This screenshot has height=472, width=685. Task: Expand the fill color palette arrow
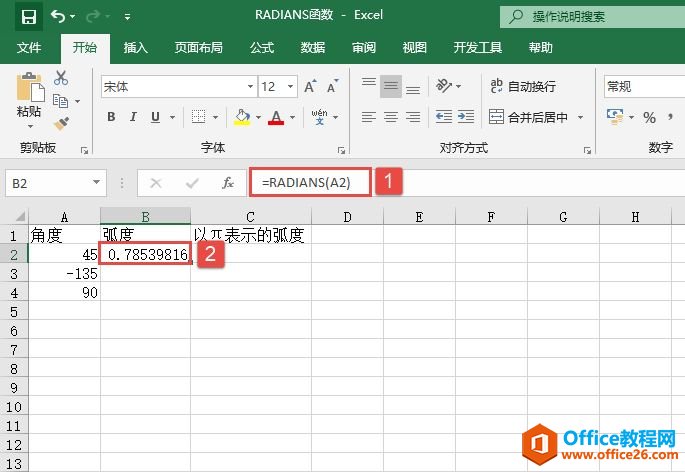259,117
